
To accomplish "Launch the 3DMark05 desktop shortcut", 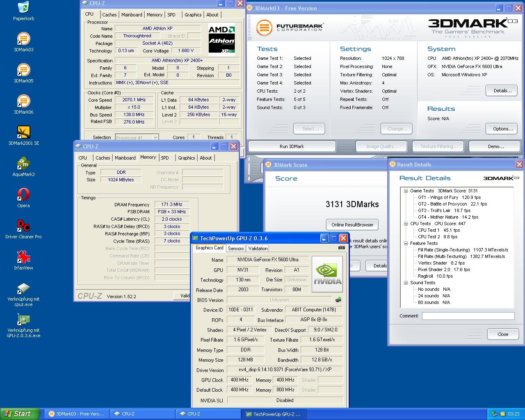I will coord(23,70).
